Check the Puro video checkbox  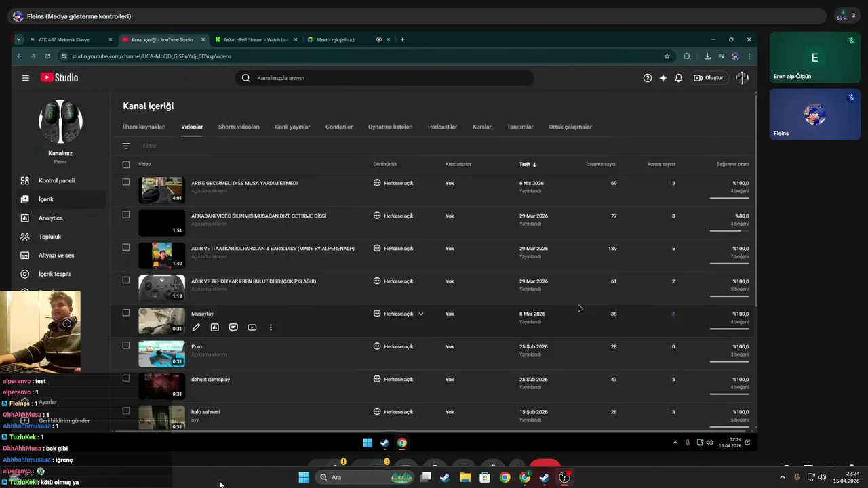pyautogui.click(x=126, y=345)
